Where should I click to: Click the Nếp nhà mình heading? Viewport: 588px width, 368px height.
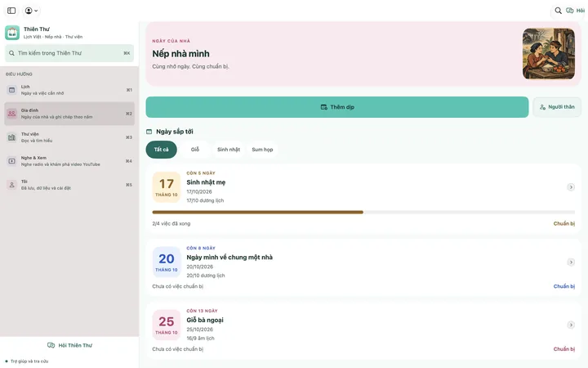click(x=180, y=54)
